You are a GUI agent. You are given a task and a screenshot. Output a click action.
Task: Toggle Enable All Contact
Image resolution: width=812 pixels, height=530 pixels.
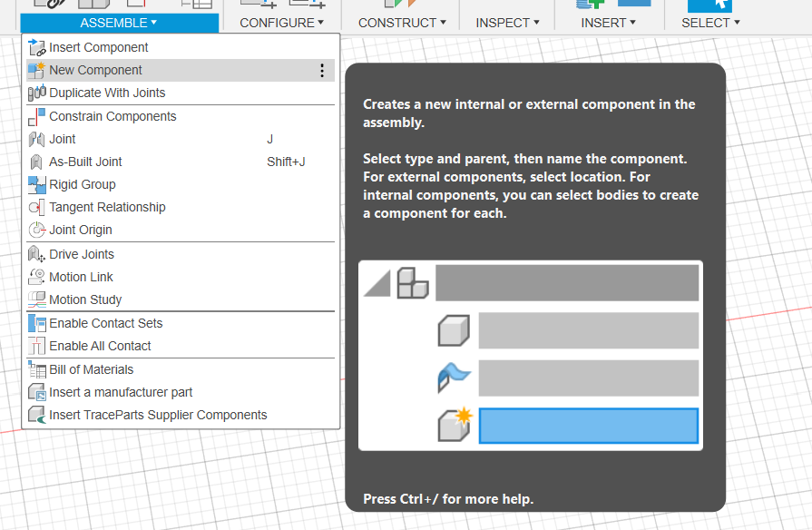coord(100,346)
